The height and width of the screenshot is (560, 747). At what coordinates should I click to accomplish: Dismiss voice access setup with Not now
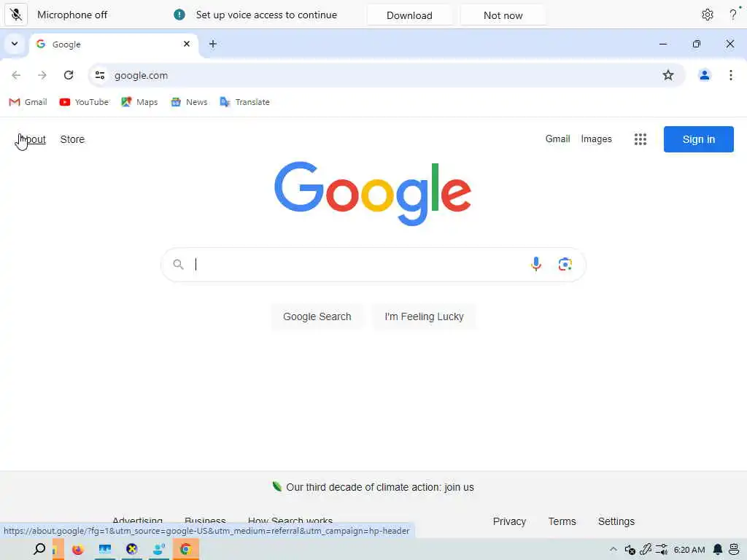pos(503,15)
